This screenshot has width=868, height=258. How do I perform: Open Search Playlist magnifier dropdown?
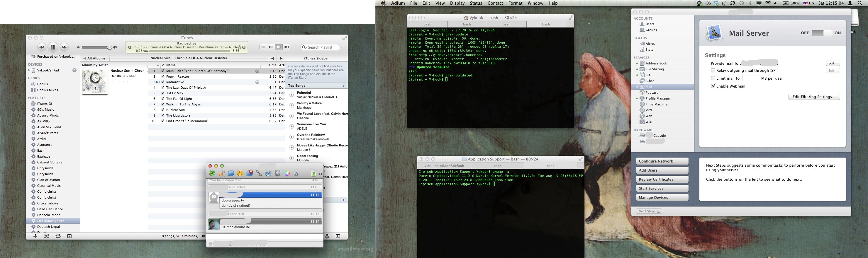tap(304, 47)
